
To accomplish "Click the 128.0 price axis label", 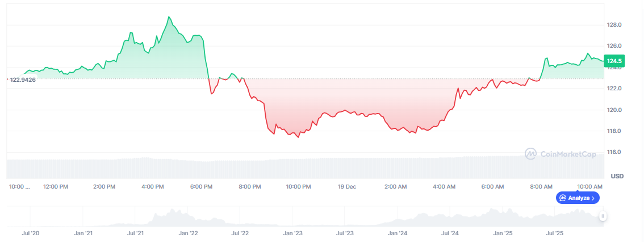I will [x=614, y=25].
